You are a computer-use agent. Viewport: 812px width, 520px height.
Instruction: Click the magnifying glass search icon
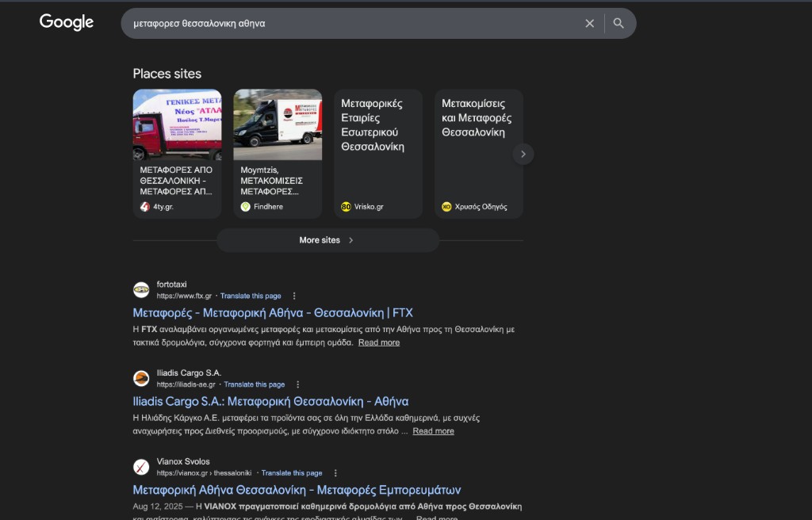click(619, 24)
